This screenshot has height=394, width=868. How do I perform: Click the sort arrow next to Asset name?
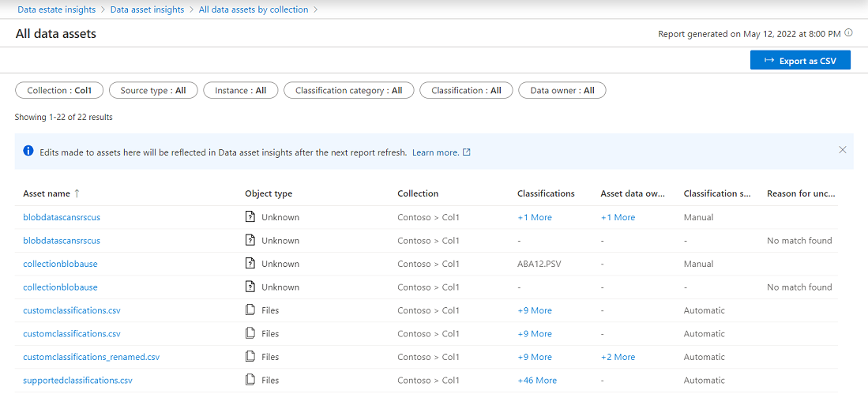77,193
